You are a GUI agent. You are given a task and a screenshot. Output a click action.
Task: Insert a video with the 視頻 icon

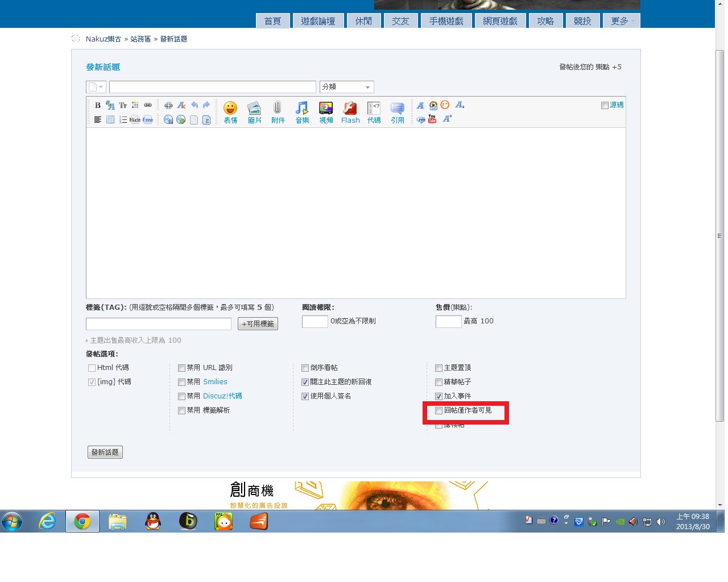pos(326,112)
